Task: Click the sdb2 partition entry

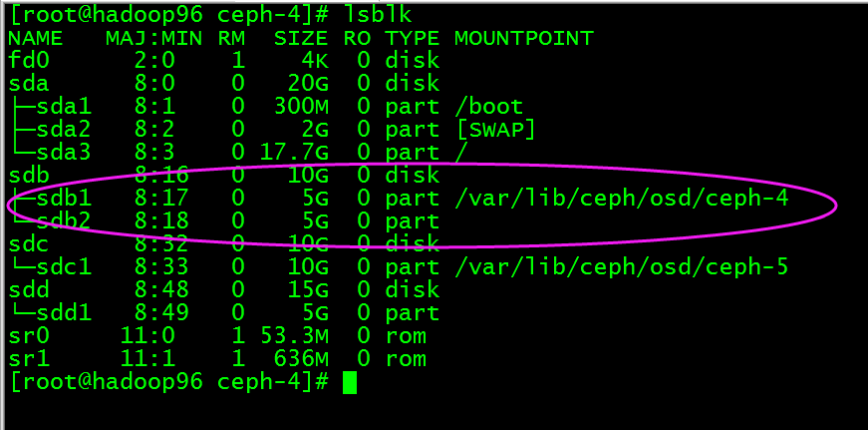Action: click(64, 221)
